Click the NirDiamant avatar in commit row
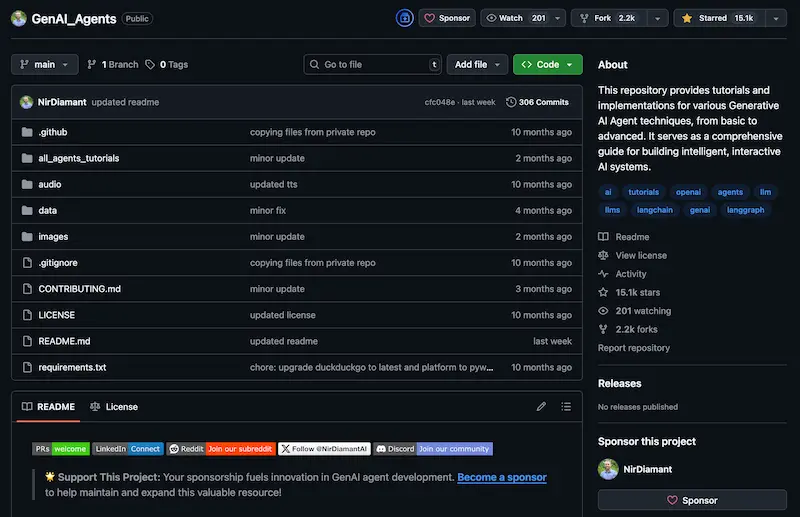The width and height of the screenshot is (800, 517). pyautogui.click(x=27, y=102)
